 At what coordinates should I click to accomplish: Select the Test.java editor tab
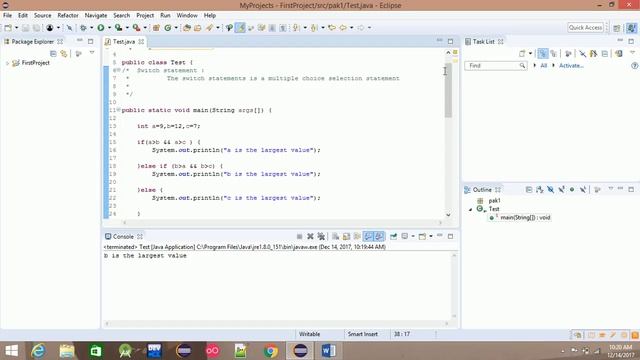(124, 42)
